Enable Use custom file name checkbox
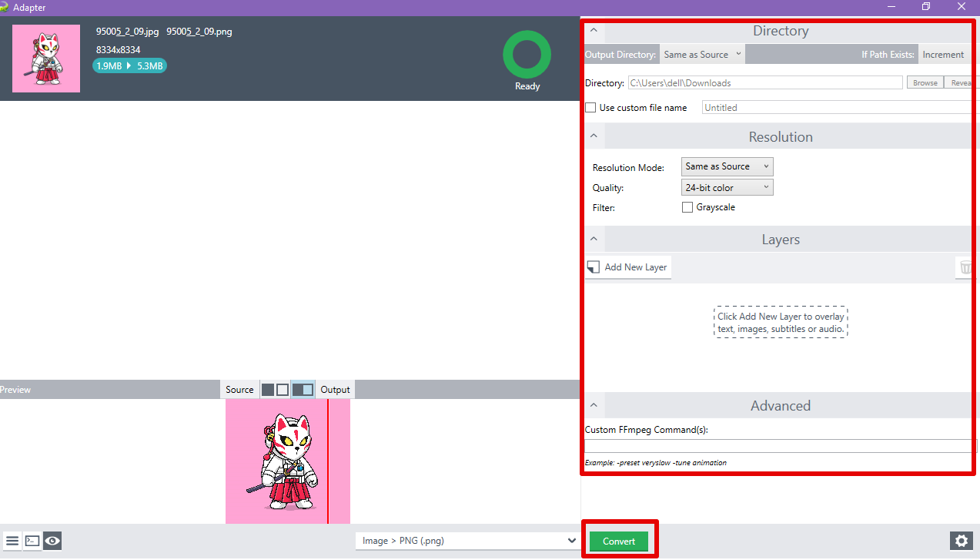 click(590, 108)
